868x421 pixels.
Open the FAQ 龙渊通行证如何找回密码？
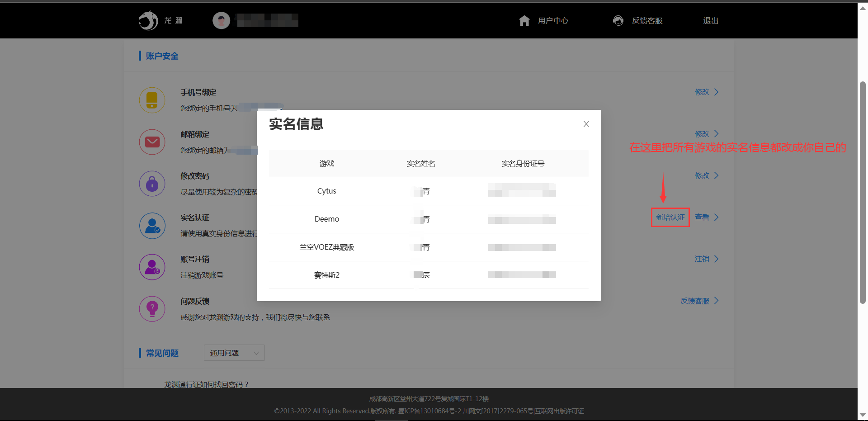206,384
